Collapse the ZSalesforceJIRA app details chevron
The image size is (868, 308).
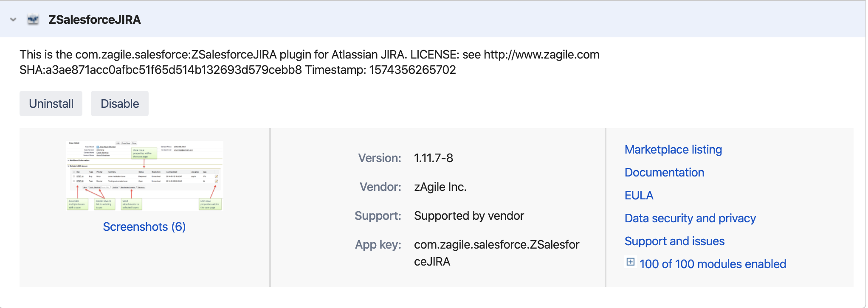13,20
